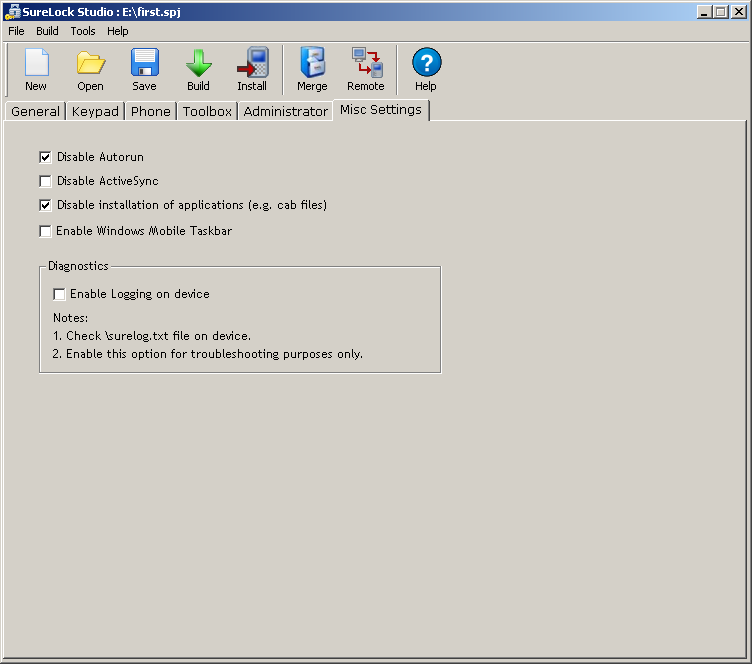This screenshot has height=664, width=752.
Task: Click the blue Help question mark icon
Action: [426, 62]
